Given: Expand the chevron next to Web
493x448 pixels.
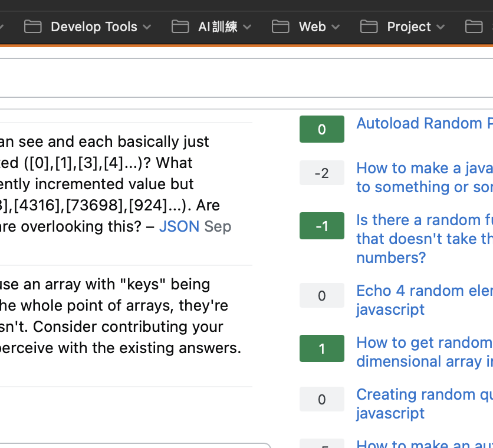Looking at the screenshot, I should tap(336, 27).
